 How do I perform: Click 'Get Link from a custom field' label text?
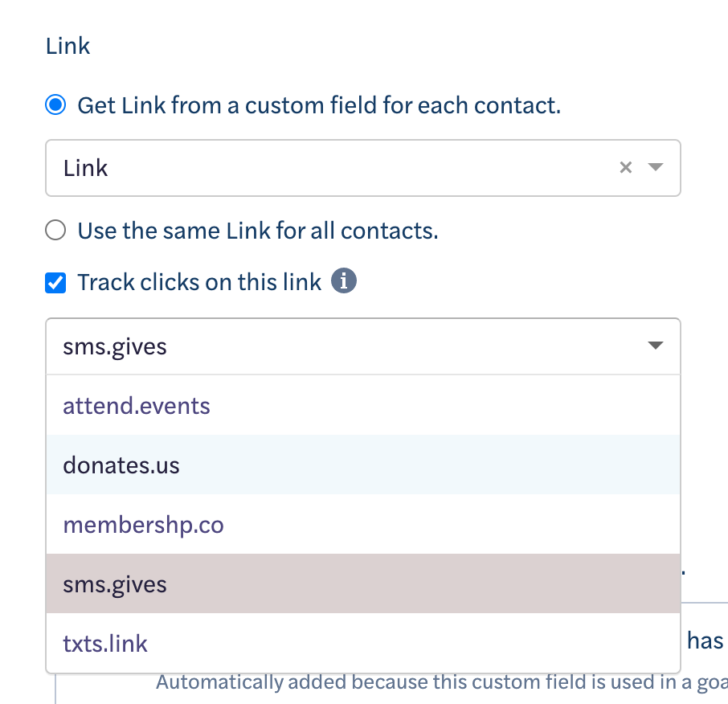[x=319, y=105]
